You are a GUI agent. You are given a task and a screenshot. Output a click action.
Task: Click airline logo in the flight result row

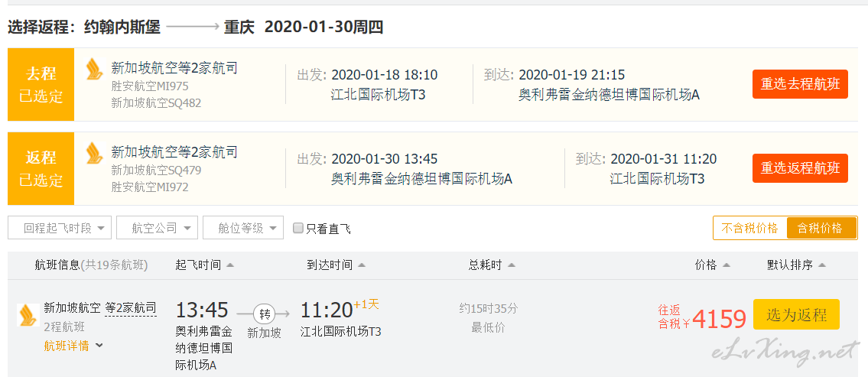click(x=28, y=315)
